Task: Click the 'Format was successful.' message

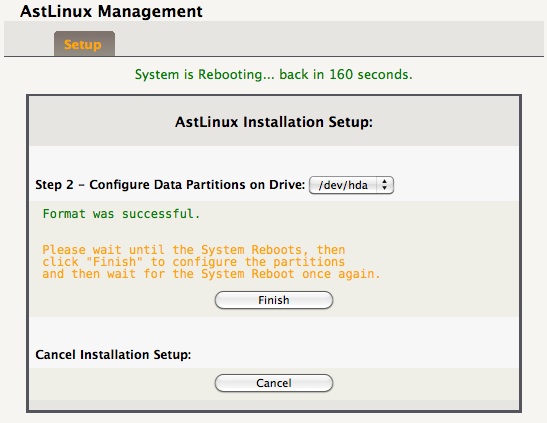Action: pyautogui.click(x=121, y=213)
